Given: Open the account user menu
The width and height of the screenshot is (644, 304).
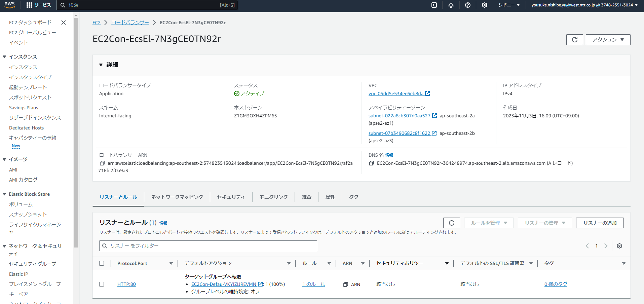Looking at the screenshot, I should pyautogui.click(x=584, y=5).
